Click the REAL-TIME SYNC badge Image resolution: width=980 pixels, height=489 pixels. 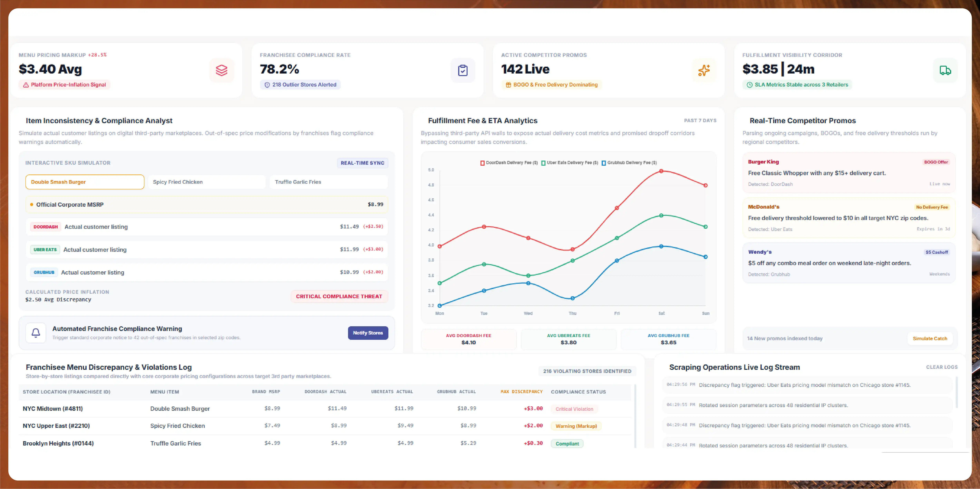[x=362, y=163]
